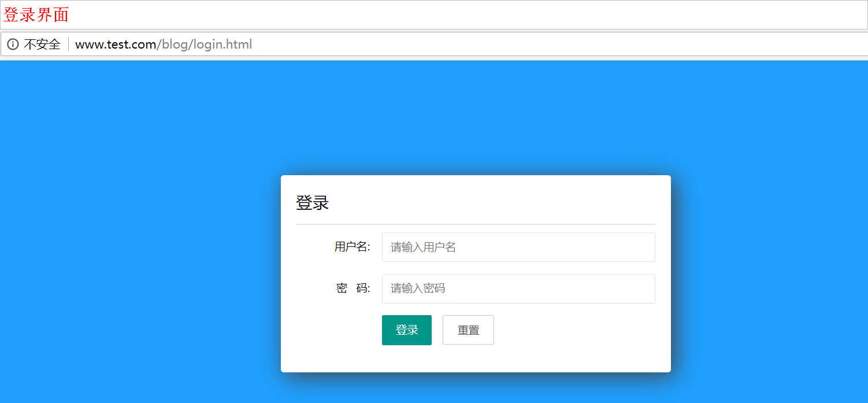Click the circled info icon in address bar

click(x=13, y=44)
